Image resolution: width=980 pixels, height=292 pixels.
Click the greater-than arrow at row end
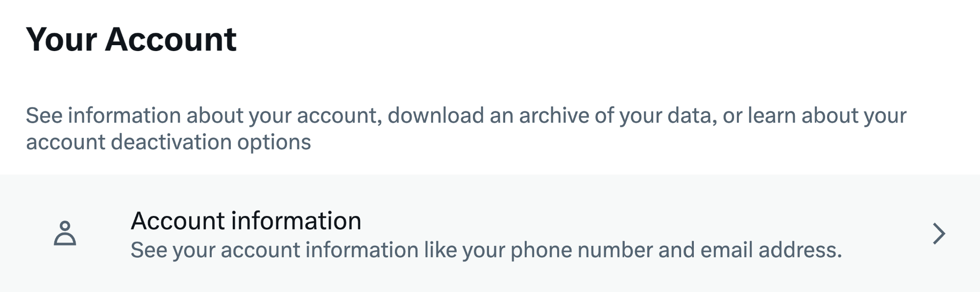pyautogui.click(x=939, y=234)
